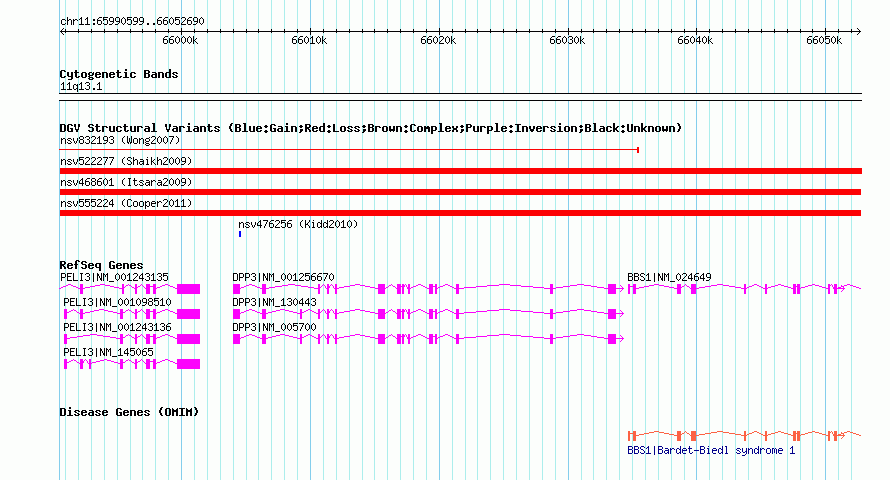Click the nsv555224 (Cooper2011) variant label
This screenshot has width=890, height=480.
126,203
